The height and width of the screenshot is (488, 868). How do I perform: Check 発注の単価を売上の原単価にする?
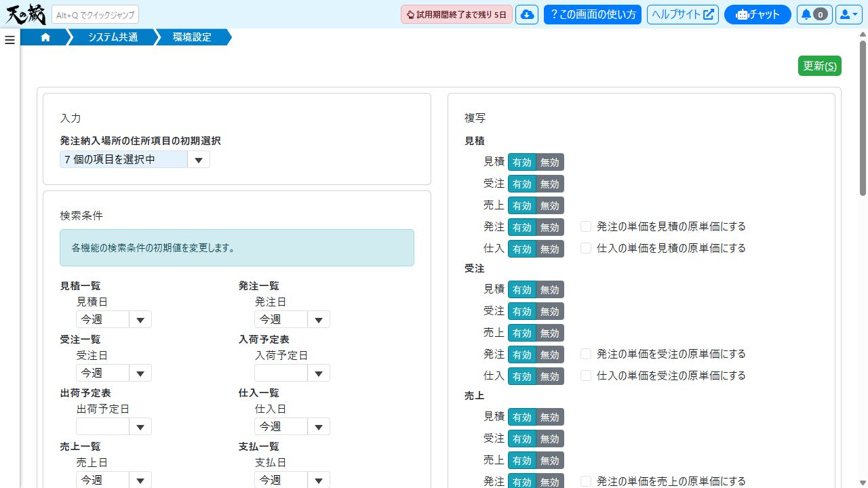[x=587, y=481]
